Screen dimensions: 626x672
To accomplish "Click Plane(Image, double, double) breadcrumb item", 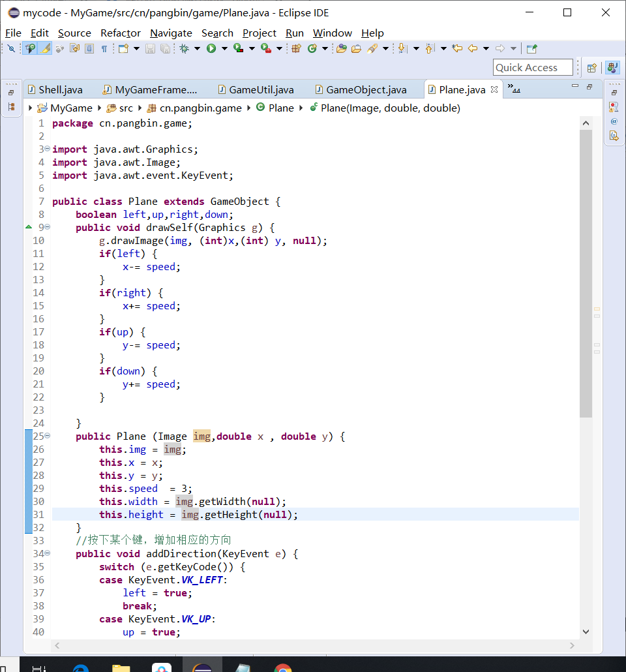I will (385, 108).
